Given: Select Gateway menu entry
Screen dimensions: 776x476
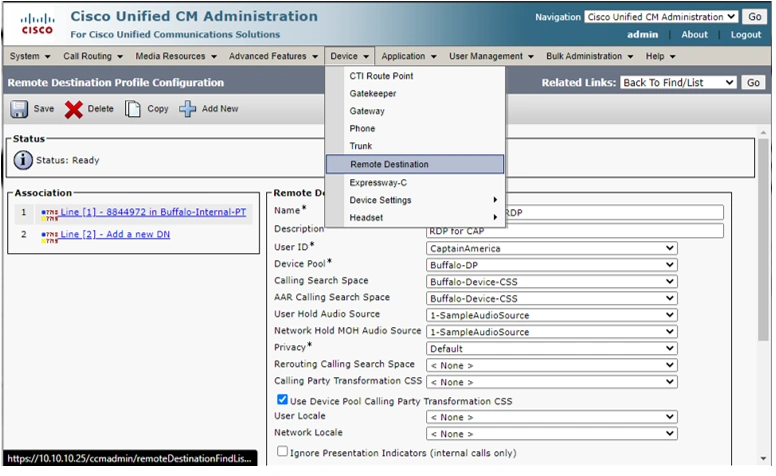Looking at the screenshot, I should point(415,111).
